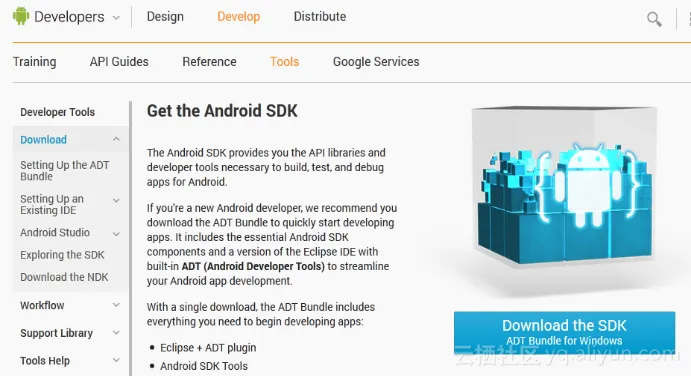Click Download the SDK button
Image resolution: width=691 pixels, height=376 pixels.
(565, 332)
